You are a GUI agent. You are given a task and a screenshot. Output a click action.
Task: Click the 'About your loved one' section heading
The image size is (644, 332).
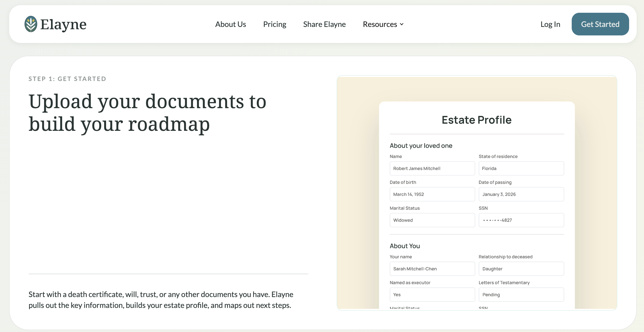[421, 146]
